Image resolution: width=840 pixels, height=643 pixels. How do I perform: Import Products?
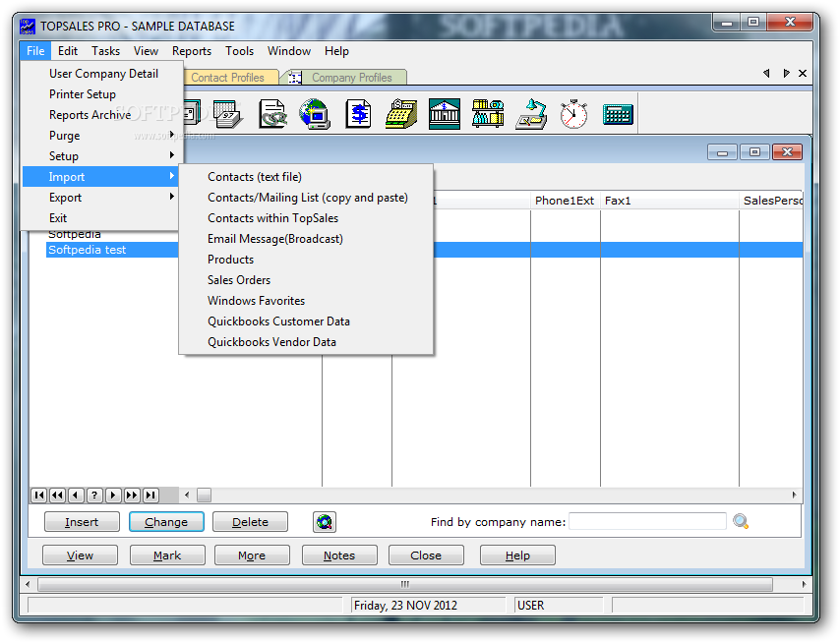point(306,260)
